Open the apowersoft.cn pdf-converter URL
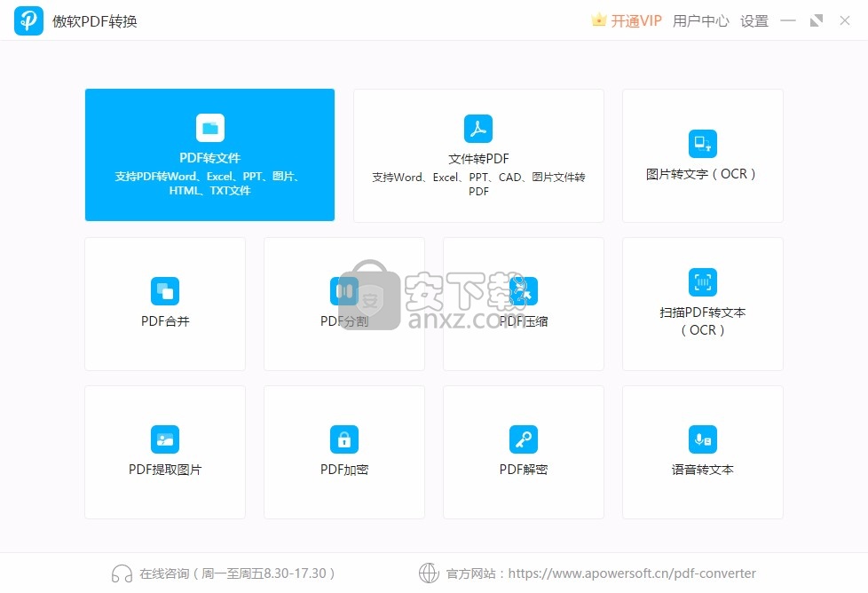This screenshot has width=868, height=593. (632, 573)
